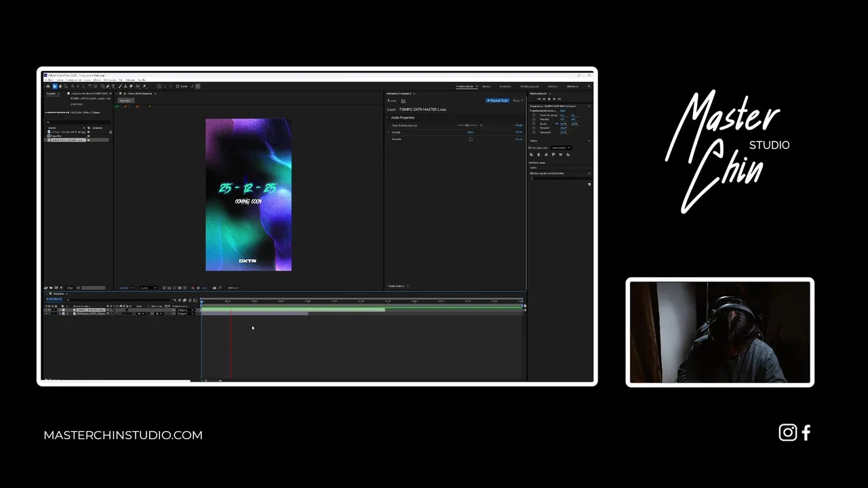This screenshot has height=488, width=868.
Task: Open the Composición menu
Action: point(74,80)
